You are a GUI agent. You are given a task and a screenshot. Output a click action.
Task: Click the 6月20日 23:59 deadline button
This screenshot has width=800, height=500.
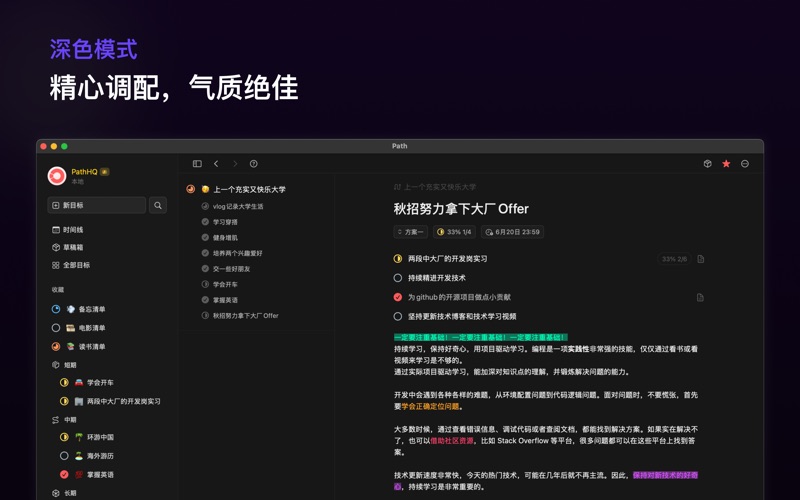point(512,232)
